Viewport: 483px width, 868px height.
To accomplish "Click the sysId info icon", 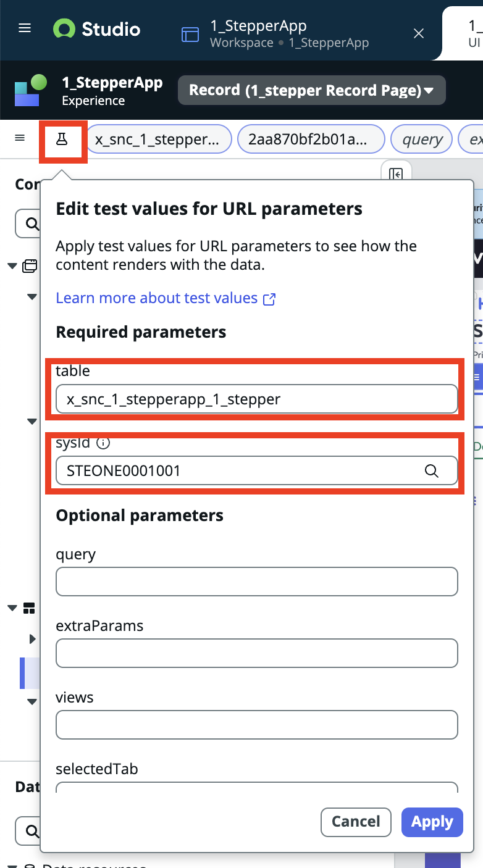I will (104, 443).
